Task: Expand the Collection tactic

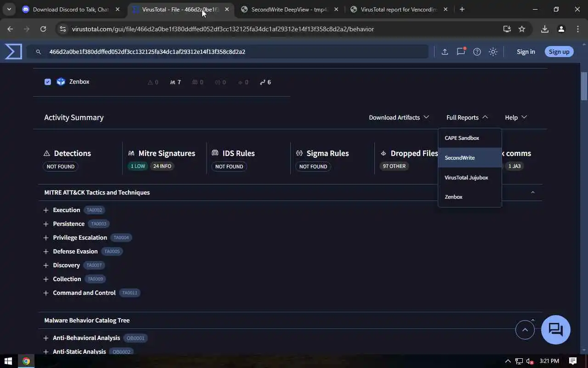Action: [46, 279]
